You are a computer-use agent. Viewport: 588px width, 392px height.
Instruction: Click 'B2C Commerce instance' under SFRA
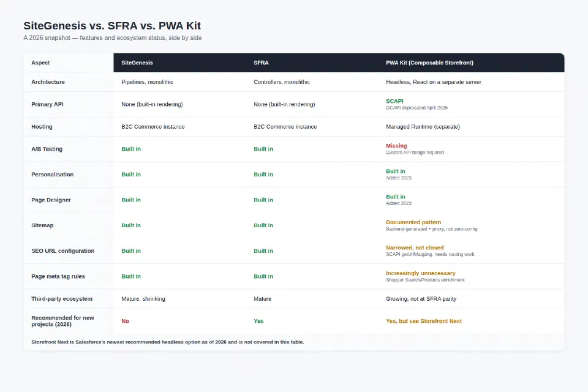285,127
